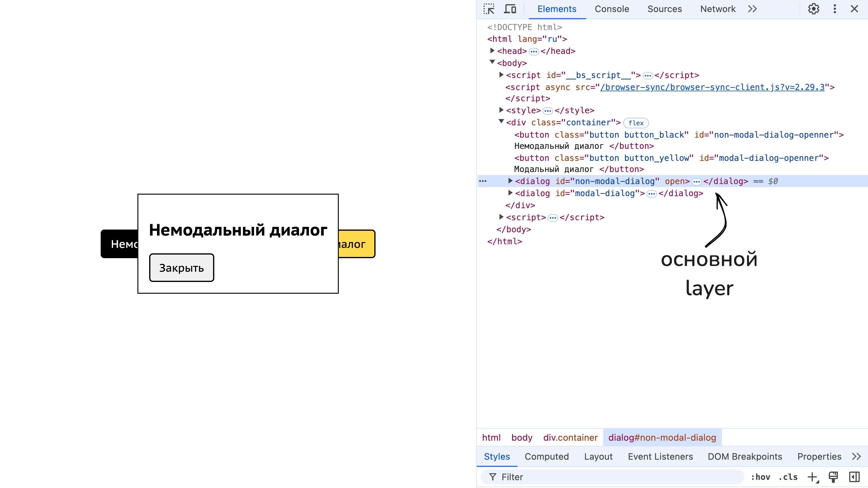The width and height of the screenshot is (868, 488).
Task: Open rendering emulations paintbrush icon
Action: (x=833, y=477)
